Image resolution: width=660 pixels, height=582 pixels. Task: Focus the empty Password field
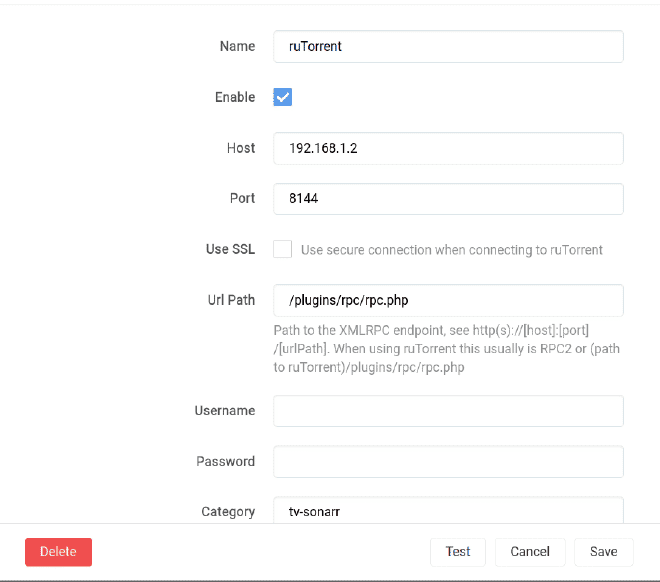point(448,462)
